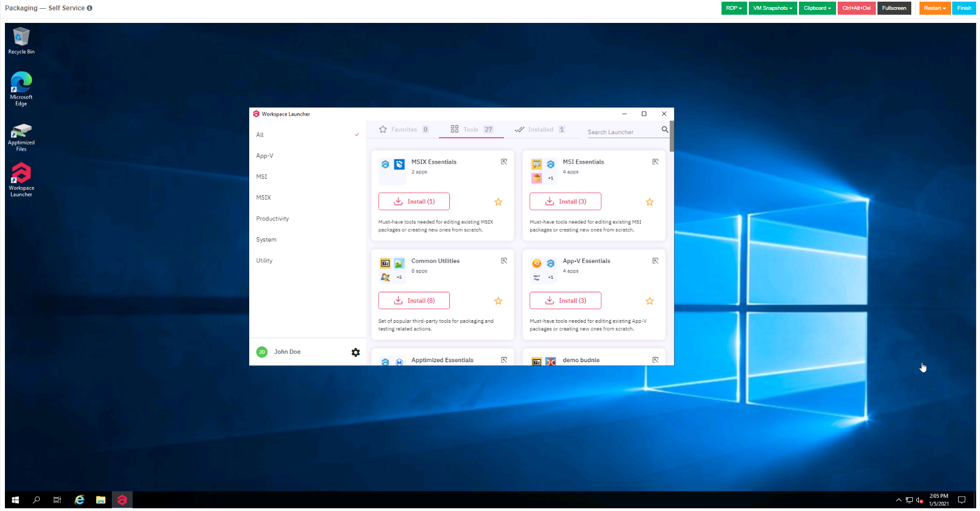Open the VM Snapshots dropdown

(772, 8)
